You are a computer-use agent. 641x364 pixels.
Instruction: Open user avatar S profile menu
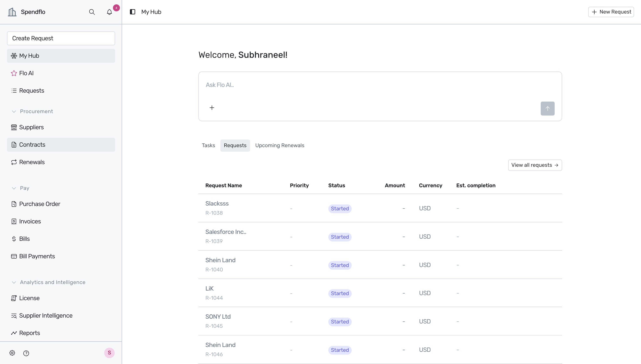coord(109,353)
